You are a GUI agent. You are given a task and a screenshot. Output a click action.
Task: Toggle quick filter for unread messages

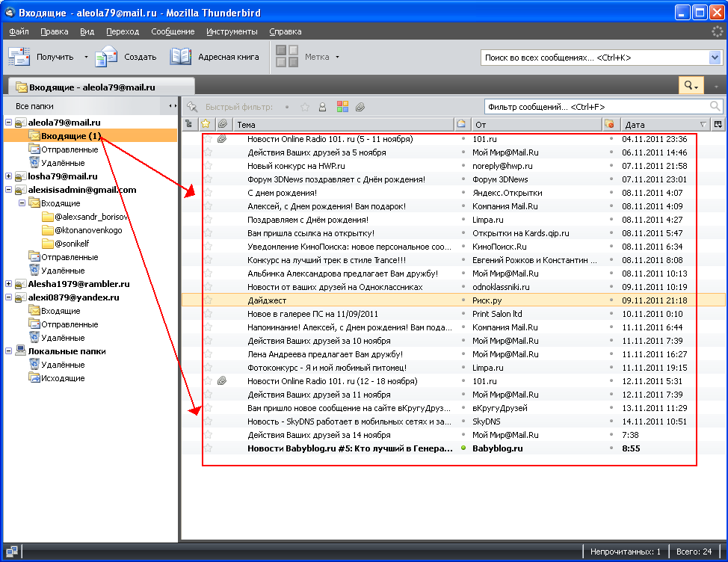[x=287, y=107]
